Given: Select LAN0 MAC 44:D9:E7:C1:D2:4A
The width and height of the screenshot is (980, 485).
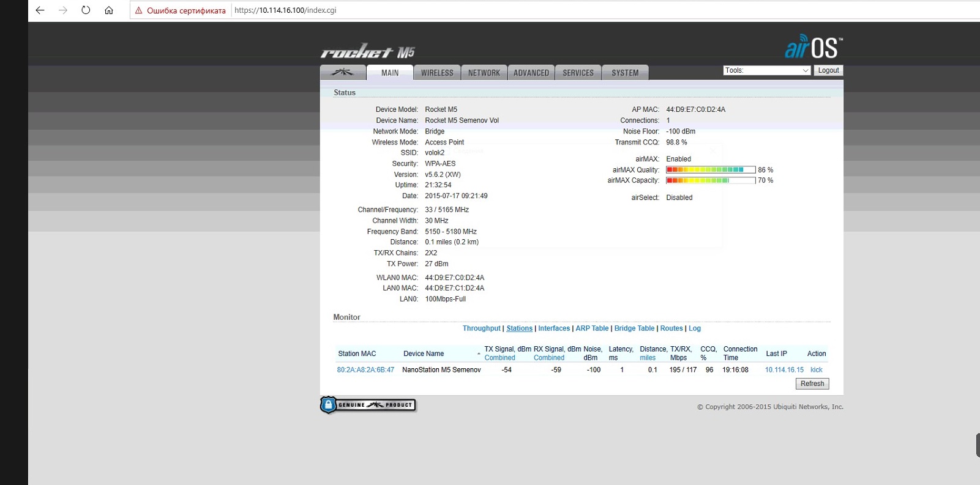Looking at the screenshot, I should (454, 288).
